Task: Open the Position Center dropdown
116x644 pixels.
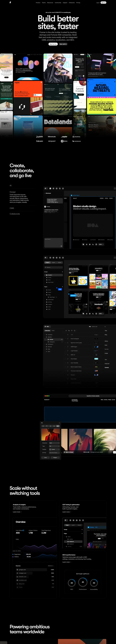Action: pyautogui.click(x=54, y=449)
